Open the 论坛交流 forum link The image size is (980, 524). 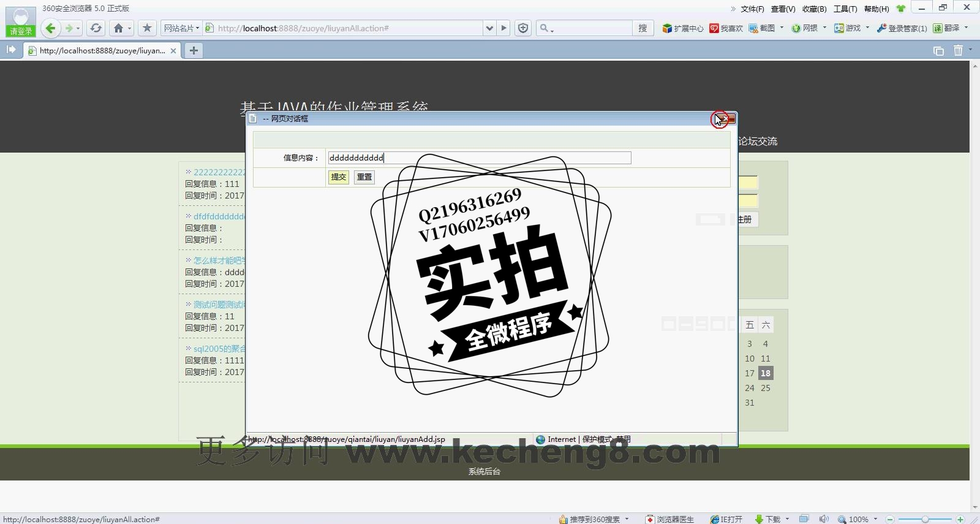click(x=758, y=142)
